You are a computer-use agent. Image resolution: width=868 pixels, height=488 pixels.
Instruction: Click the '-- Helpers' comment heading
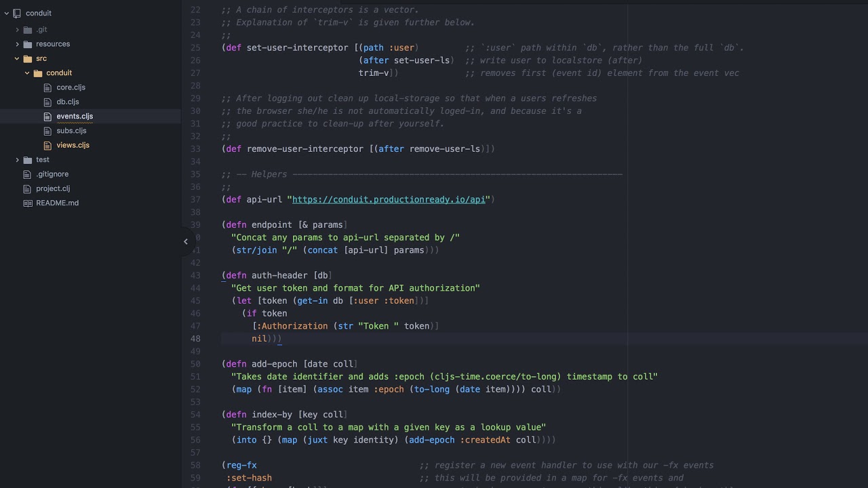(x=262, y=175)
